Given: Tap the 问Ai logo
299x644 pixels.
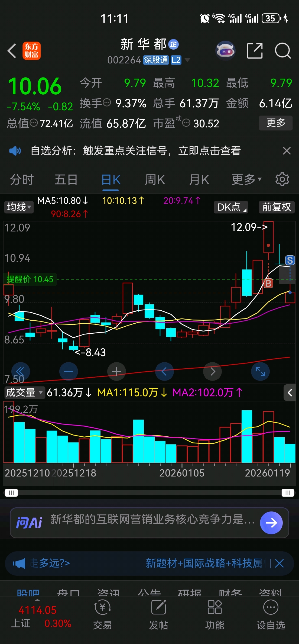Looking at the screenshot, I should (x=29, y=523).
